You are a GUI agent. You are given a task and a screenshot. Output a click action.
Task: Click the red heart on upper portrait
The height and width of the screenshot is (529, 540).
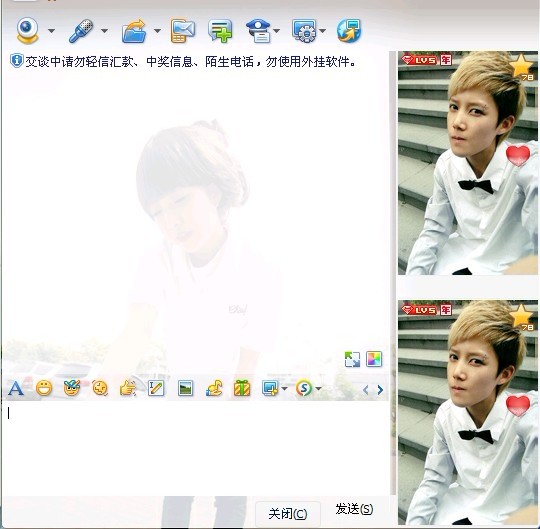tap(518, 156)
